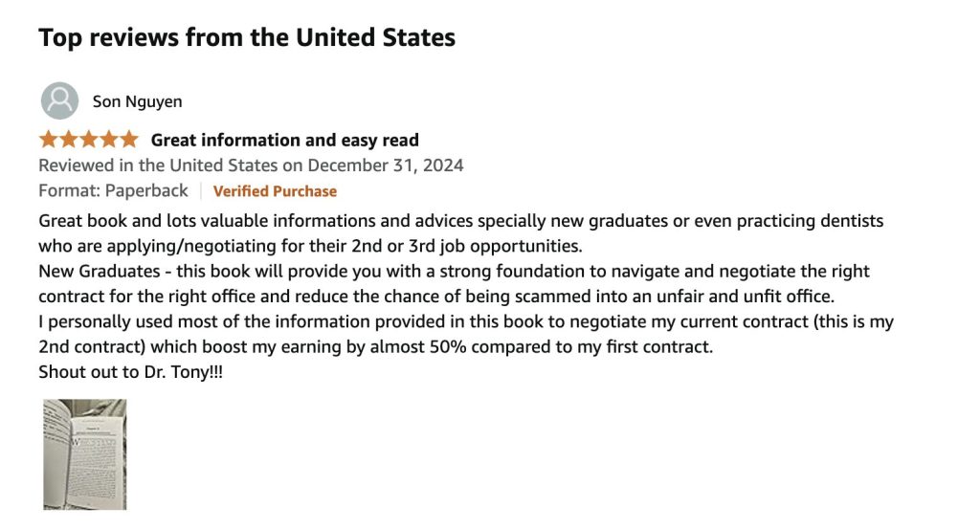Open the book page photo thumbnail
The height and width of the screenshot is (529, 980).
tap(84, 454)
